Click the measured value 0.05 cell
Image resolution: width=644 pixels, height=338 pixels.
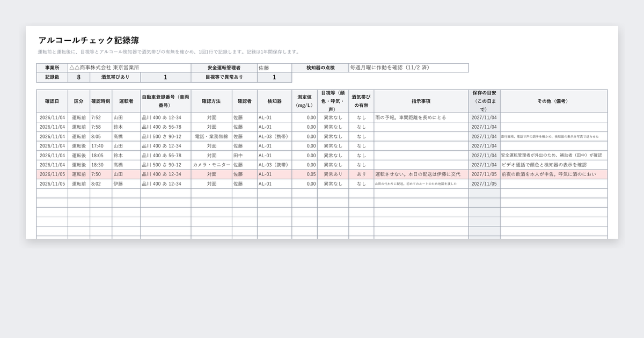click(x=304, y=174)
